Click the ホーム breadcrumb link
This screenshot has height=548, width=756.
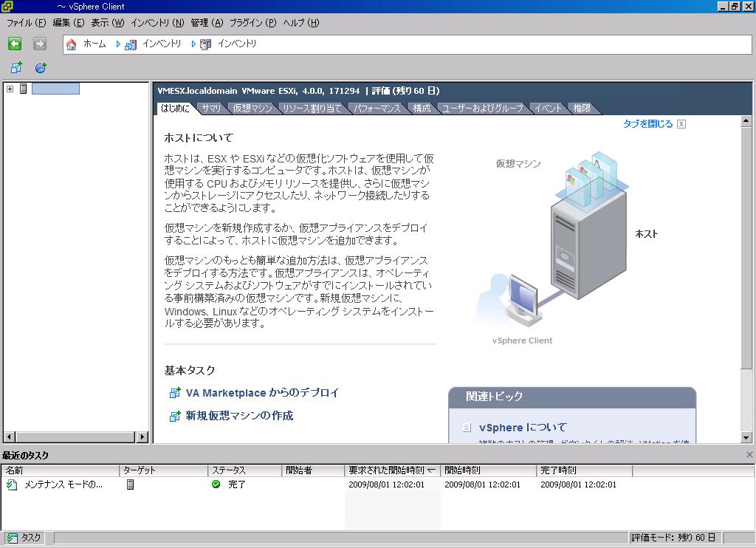click(94, 44)
